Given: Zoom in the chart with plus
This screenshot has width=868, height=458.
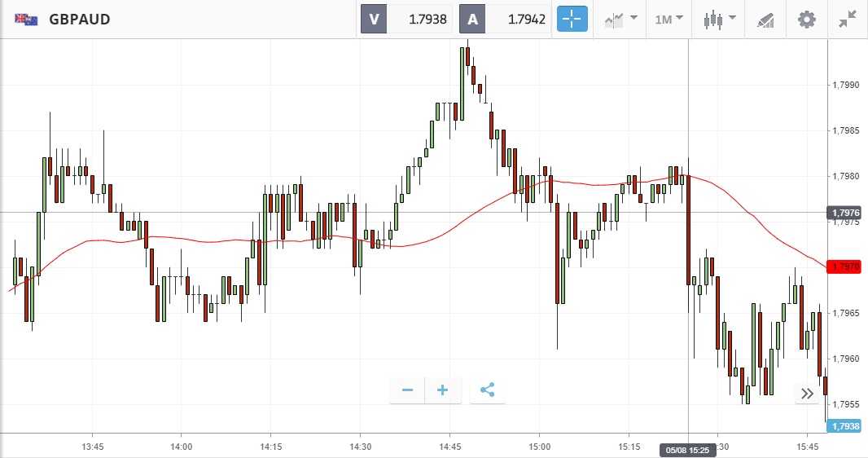Looking at the screenshot, I should (443, 390).
